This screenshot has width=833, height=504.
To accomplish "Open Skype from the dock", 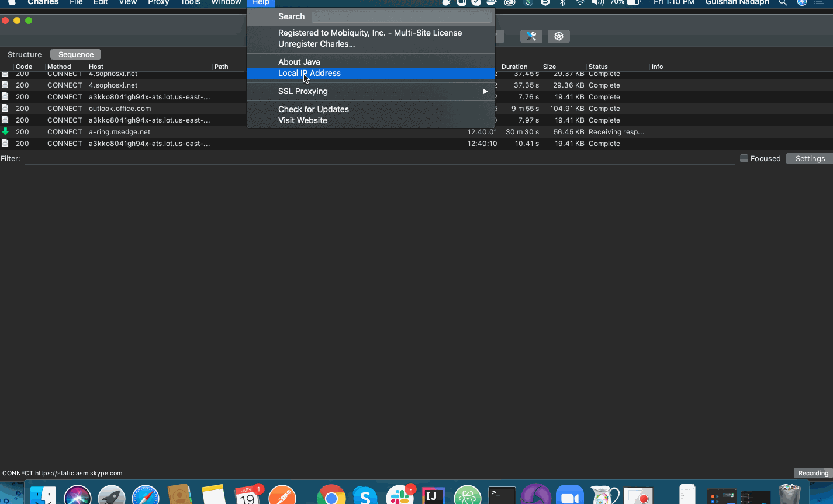I will coord(365,495).
